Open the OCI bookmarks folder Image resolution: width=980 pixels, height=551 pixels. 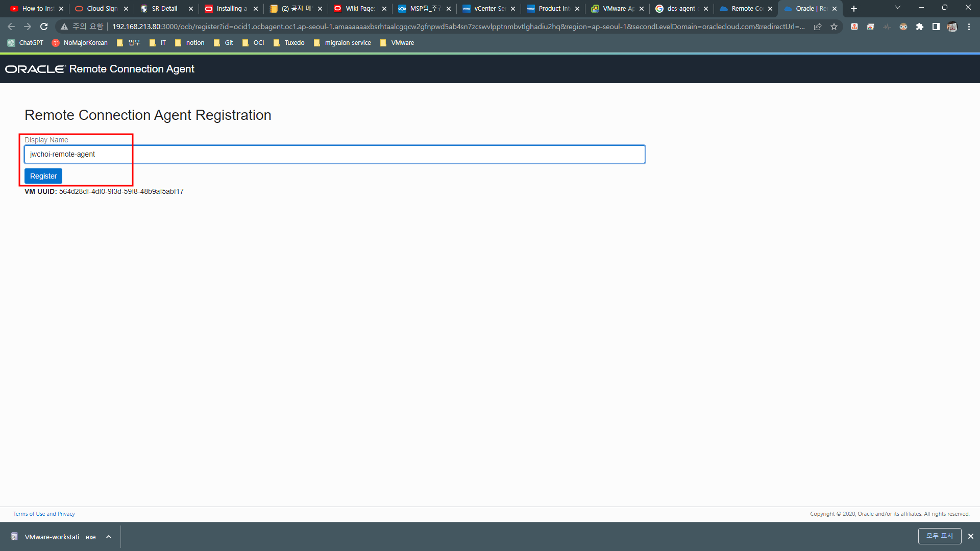click(254, 43)
